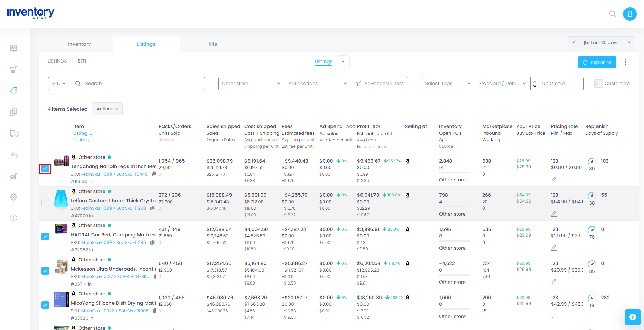This screenshot has width=644, height=330.
Task: Open the shopping cart sidebar icon
Action: coord(14,70)
